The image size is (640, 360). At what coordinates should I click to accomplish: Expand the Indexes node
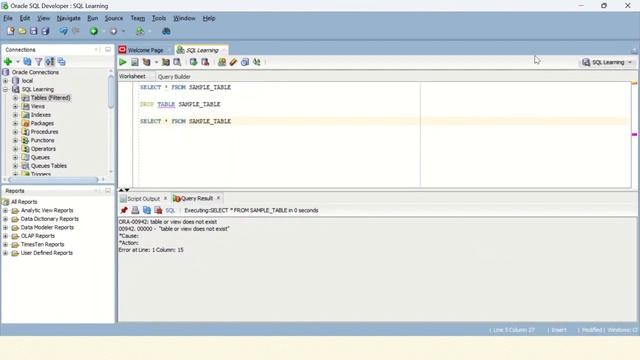pyautogui.click(x=16, y=115)
